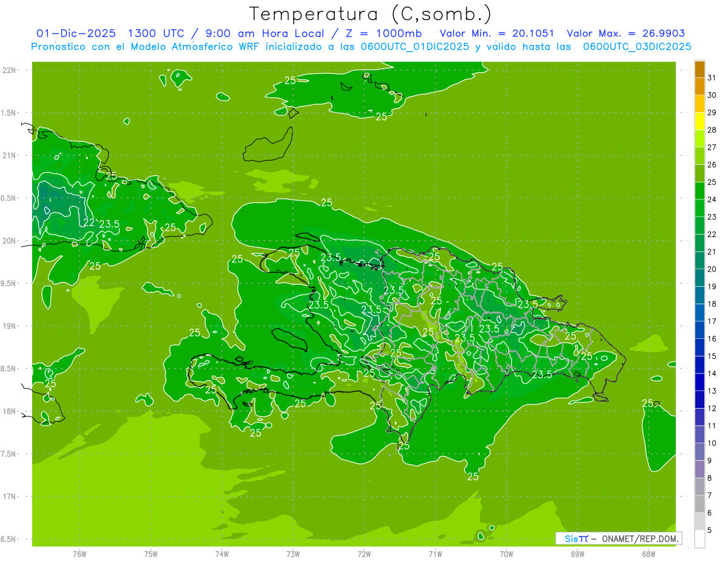Pick the dark blue swatch between 12 and 13
Screen dimensions: 728x562
click(699, 400)
